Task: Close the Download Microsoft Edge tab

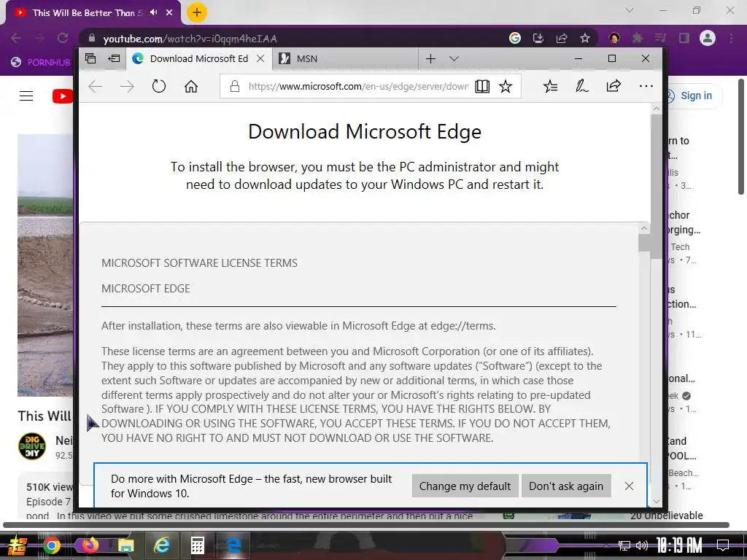Action: (260, 58)
